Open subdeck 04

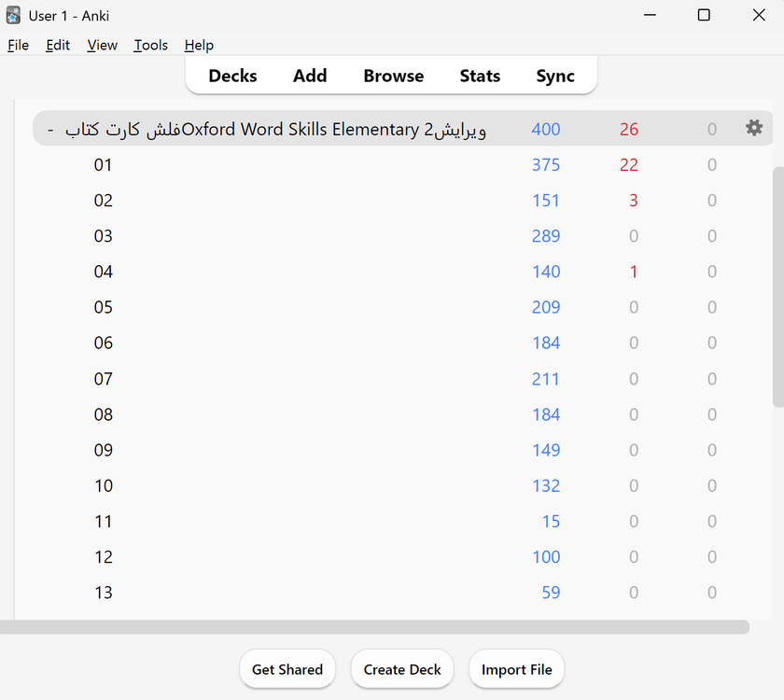click(x=103, y=272)
